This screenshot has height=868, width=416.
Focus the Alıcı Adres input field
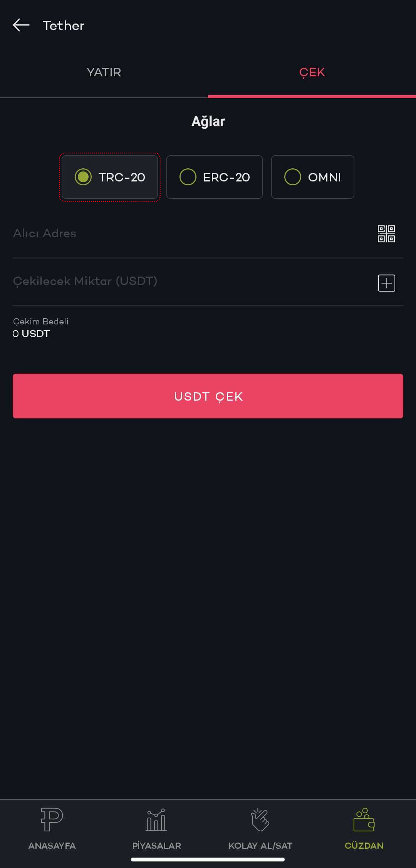pos(193,233)
